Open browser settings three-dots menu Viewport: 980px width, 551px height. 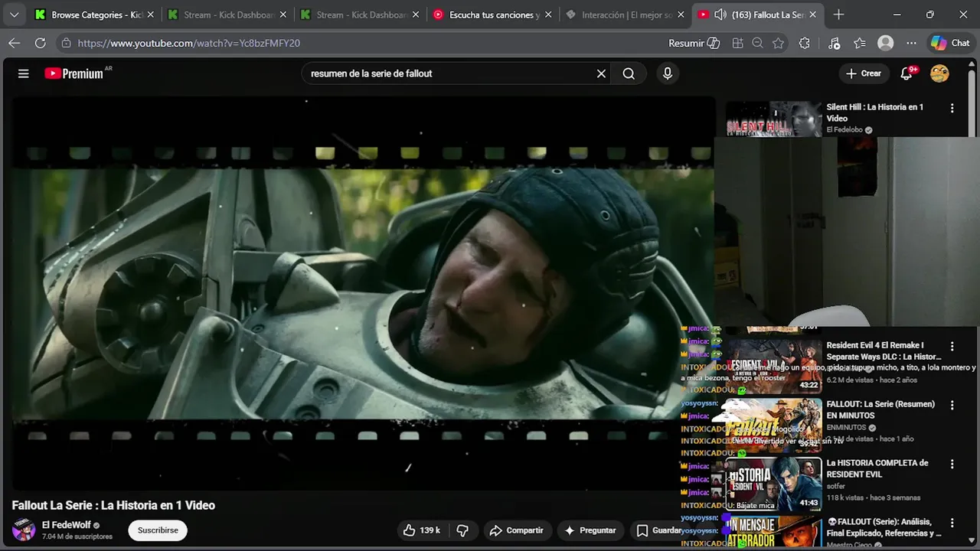tap(911, 43)
